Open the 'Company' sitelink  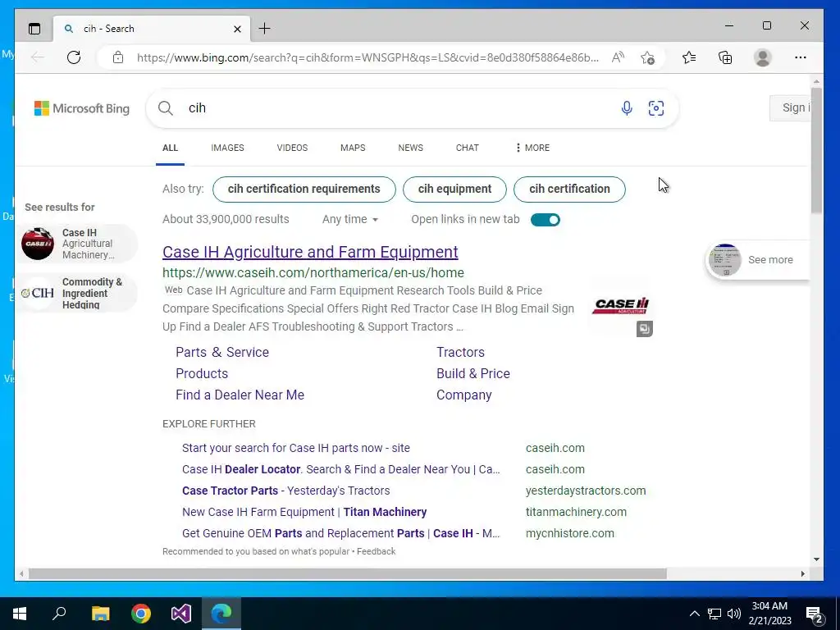point(464,395)
